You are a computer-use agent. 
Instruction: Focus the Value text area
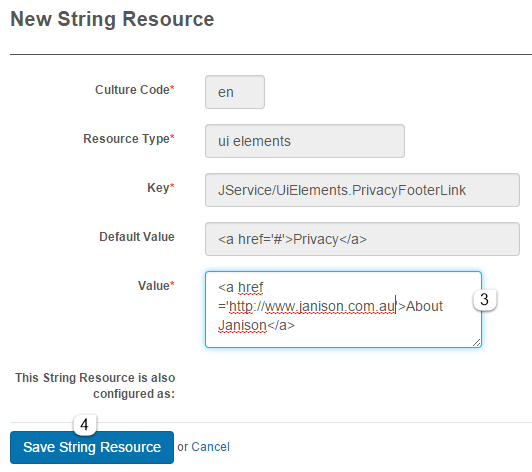pyautogui.click(x=343, y=309)
